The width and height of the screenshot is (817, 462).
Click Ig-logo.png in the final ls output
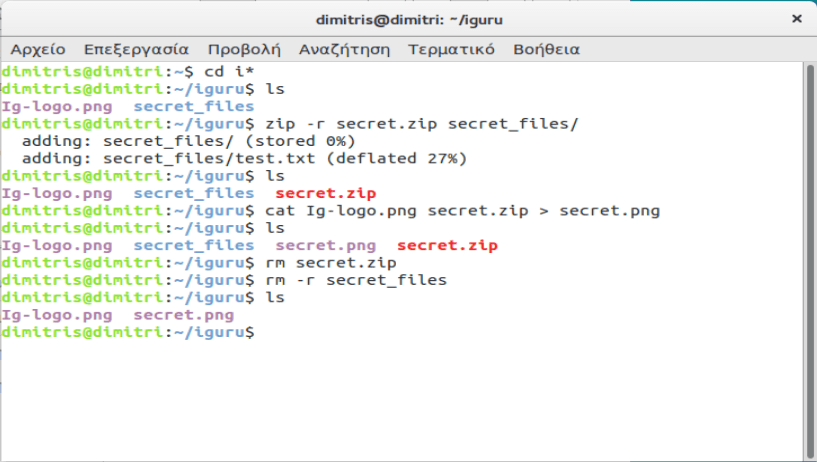tap(57, 315)
